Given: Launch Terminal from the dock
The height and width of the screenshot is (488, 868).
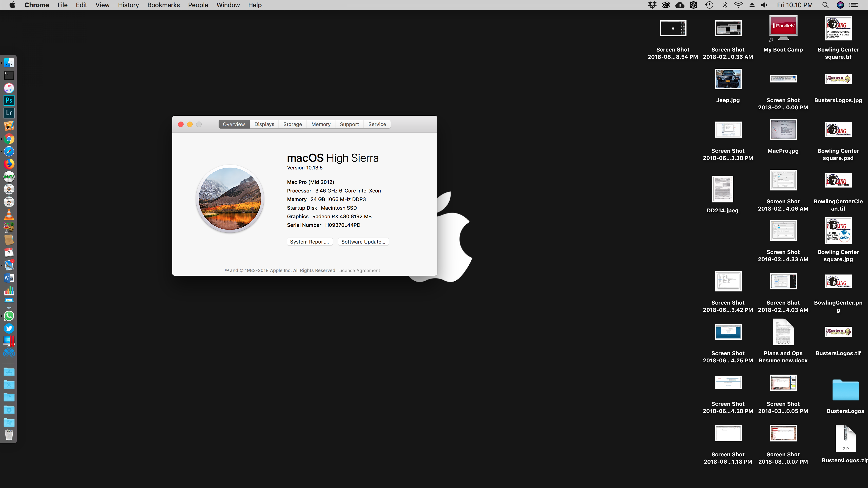Looking at the screenshot, I should [x=9, y=75].
